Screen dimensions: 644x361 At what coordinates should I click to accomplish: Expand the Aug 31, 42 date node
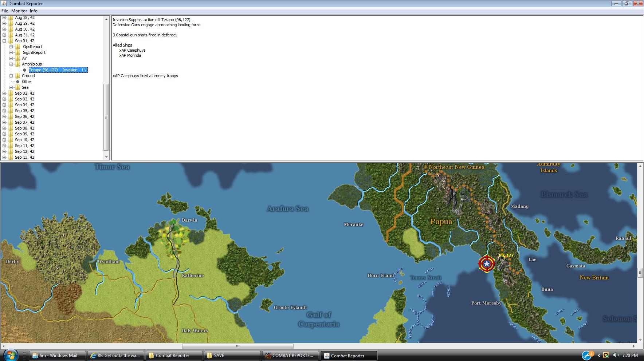[4, 35]
